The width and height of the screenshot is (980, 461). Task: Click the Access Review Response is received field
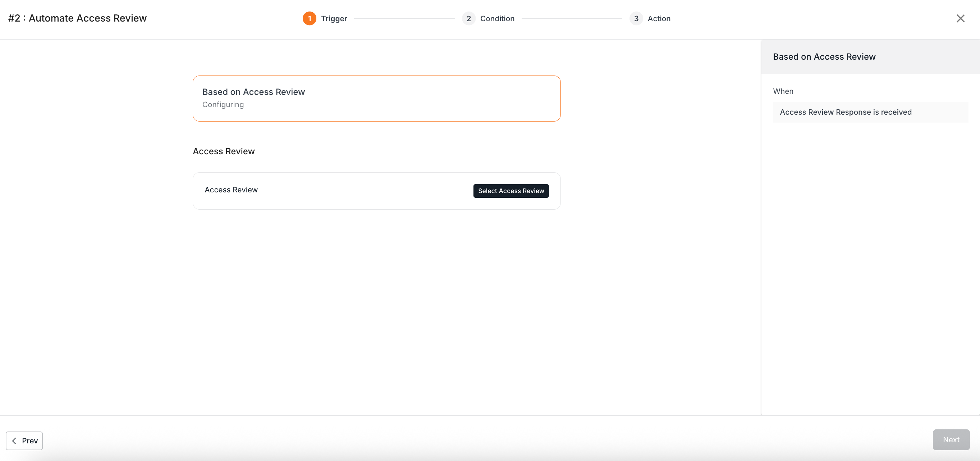pyautogui.click(x=870, y=112)
